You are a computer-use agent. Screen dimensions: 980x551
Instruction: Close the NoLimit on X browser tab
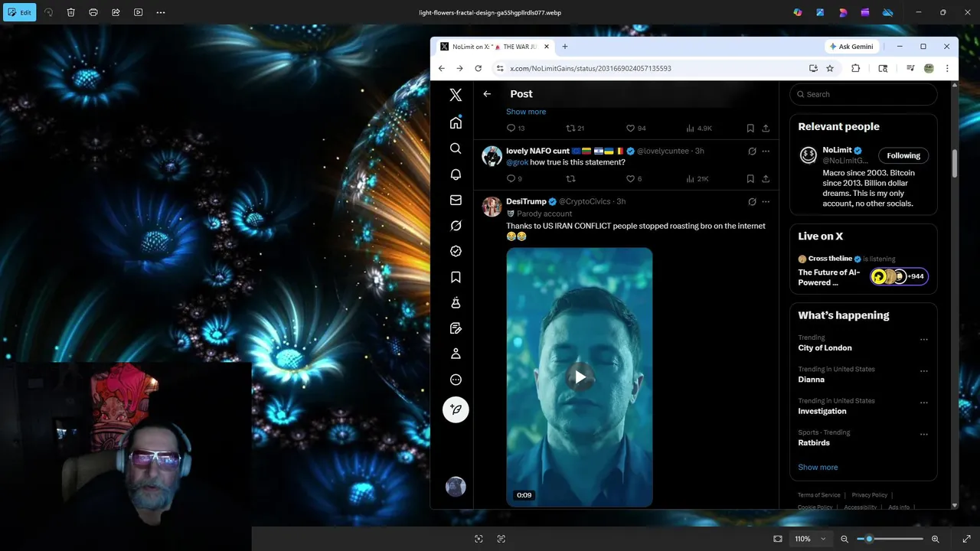click(x=547, y=47)
